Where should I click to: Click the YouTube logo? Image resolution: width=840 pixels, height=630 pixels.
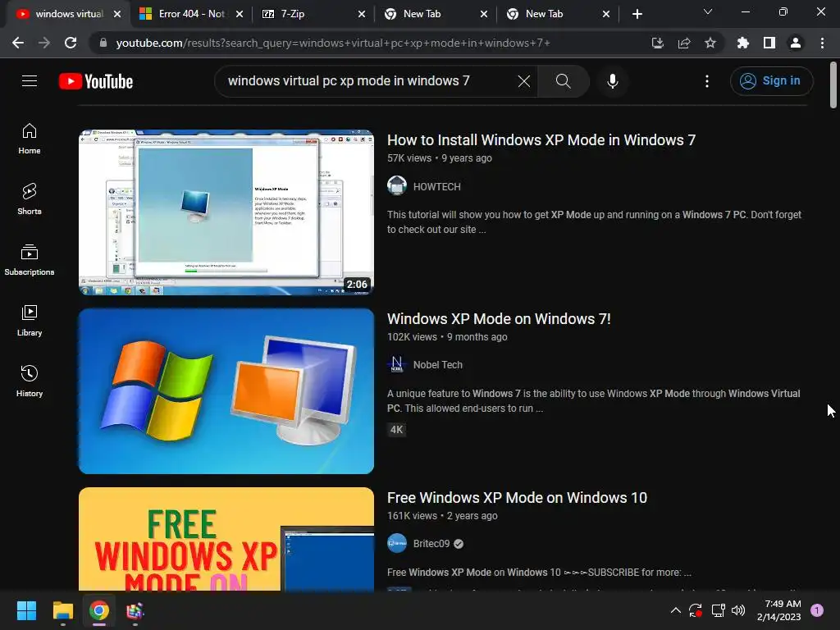[96, 81]
